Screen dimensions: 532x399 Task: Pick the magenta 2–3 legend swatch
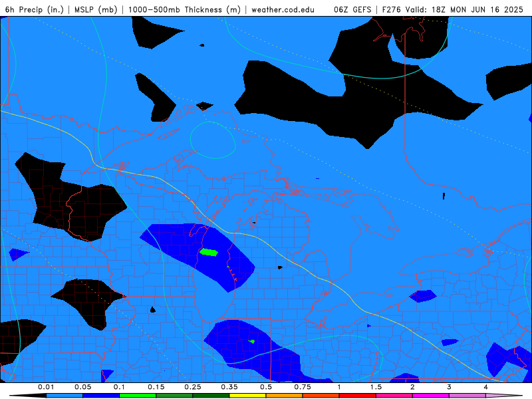431,396
